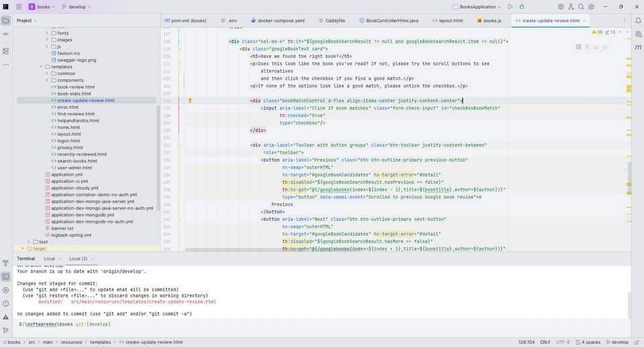Switch to pom.xml (books) tab
Image resolution: width=644 pixels, height=347 pixels.
(x=185, y=21)
